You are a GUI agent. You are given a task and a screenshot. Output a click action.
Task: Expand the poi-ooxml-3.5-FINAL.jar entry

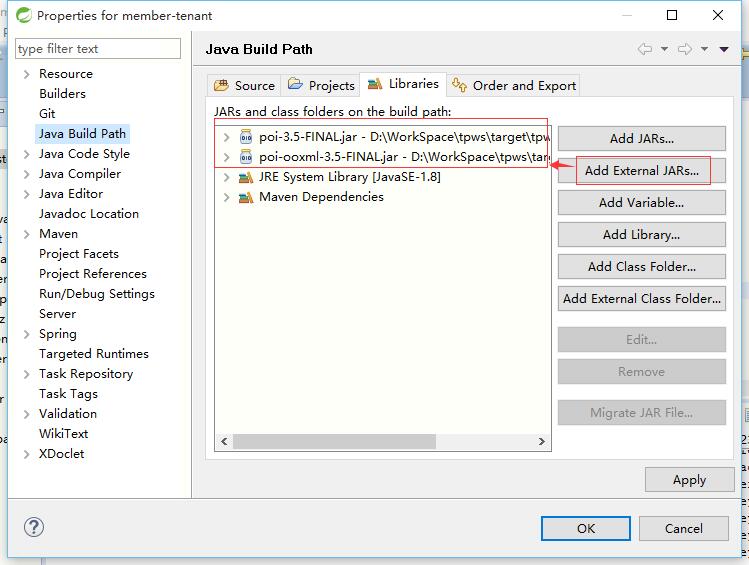tap(226, 157)
